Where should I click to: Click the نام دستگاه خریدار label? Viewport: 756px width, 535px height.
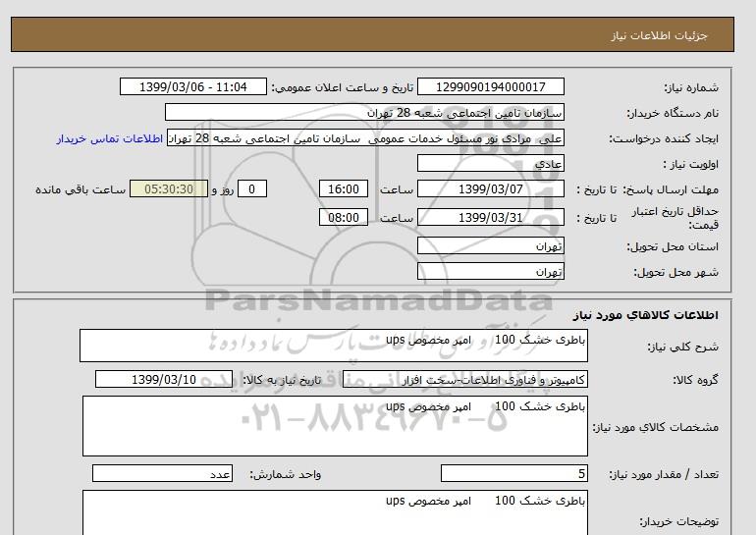coord(673,113)
